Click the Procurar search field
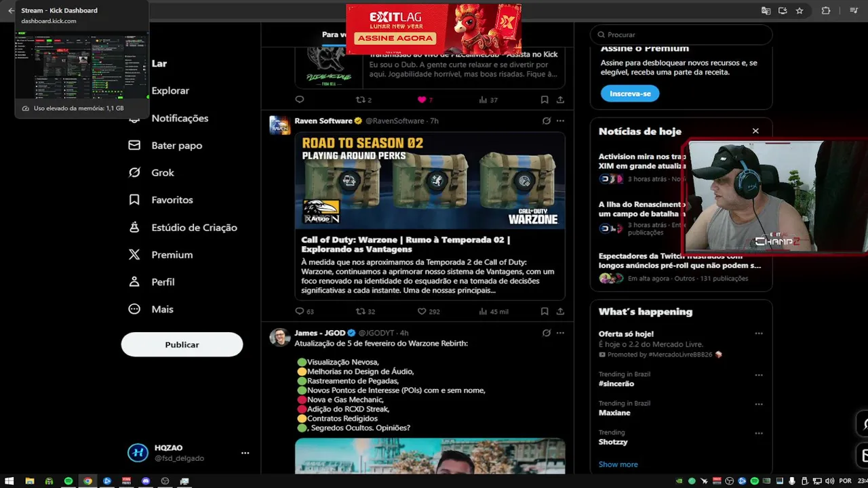This screenshot has width=868, height=488. pyautogui.click(x=681, y=35)
